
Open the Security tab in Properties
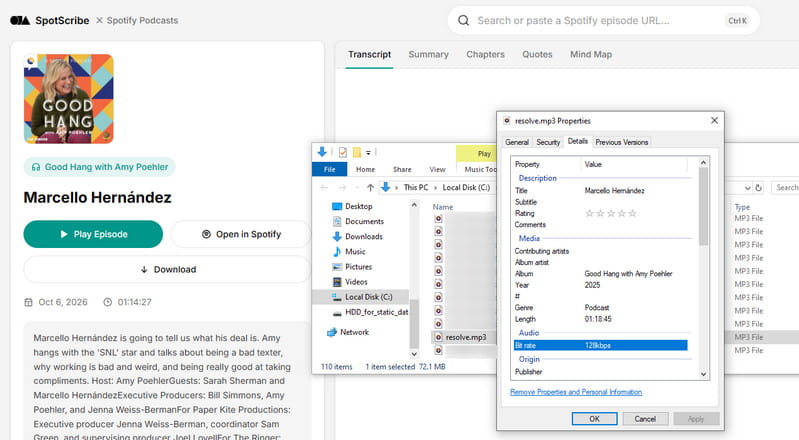[x=548, y=142]
